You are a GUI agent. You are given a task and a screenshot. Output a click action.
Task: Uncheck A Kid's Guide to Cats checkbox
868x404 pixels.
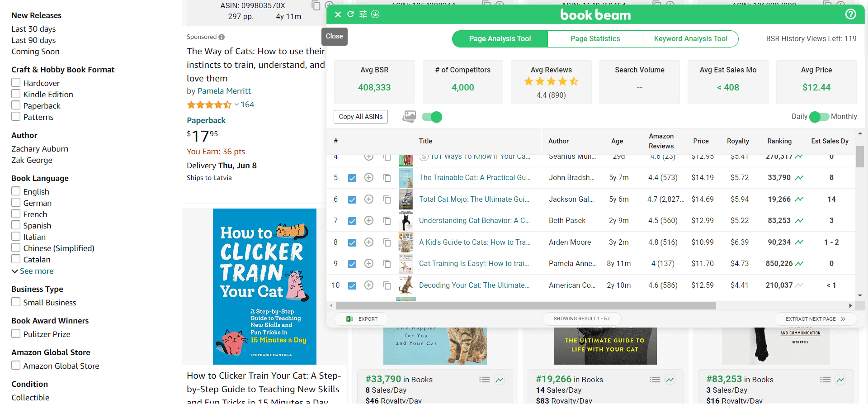(x=352, y=242)
